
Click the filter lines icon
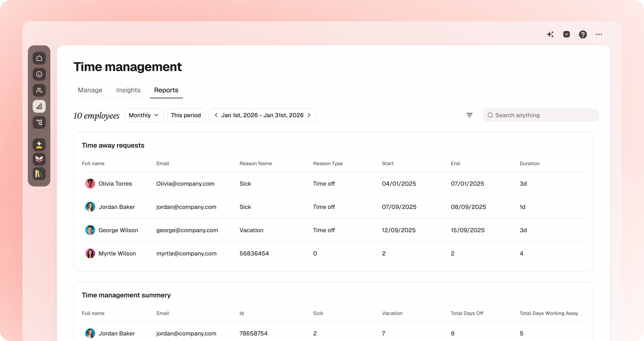469,115
